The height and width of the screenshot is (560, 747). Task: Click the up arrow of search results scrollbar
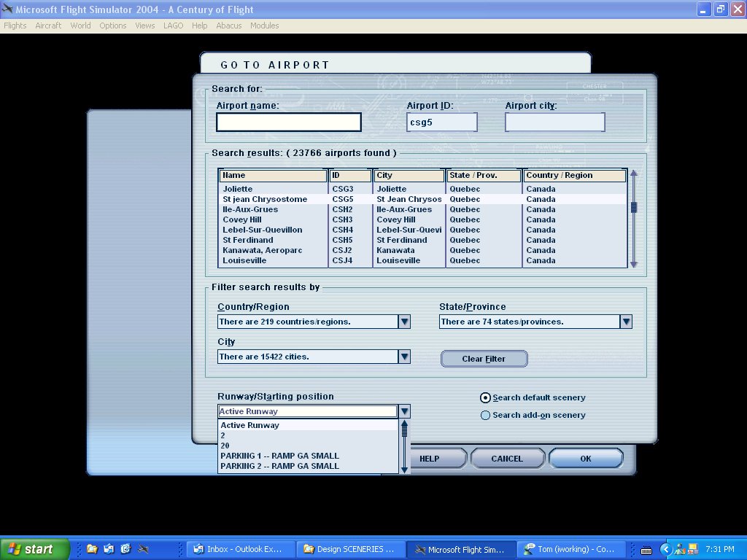click(634, 174)
